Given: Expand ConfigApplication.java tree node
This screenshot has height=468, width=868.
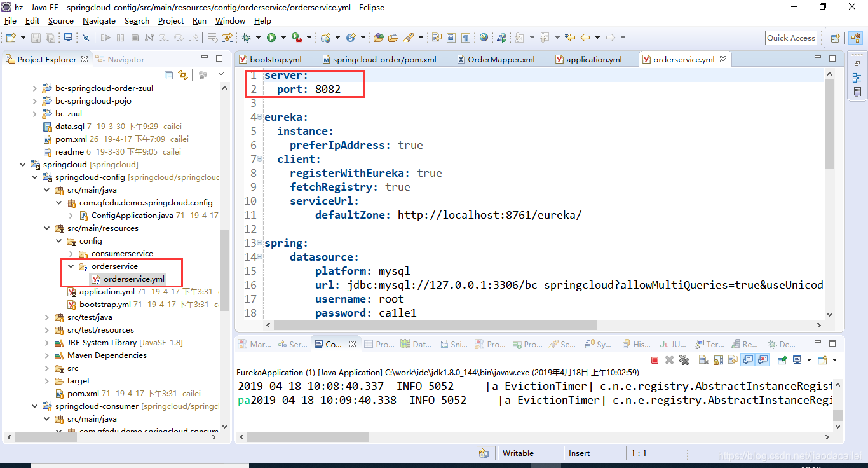Looking at the screenshot, I should pyautogui.click(x=71, y=216).
